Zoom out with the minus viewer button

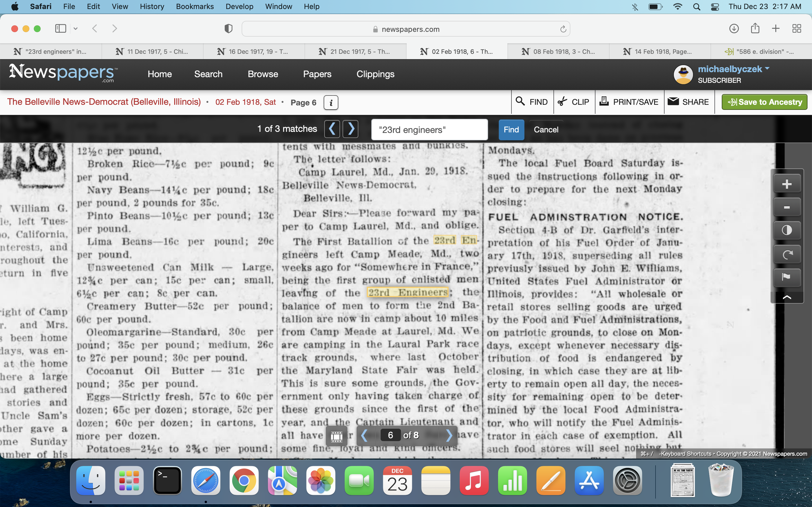tap(787, 207)
